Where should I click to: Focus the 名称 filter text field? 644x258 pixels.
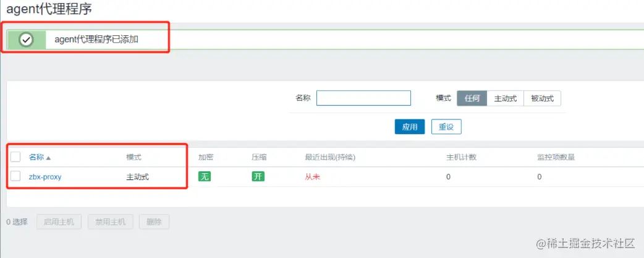tap(363, 98)
